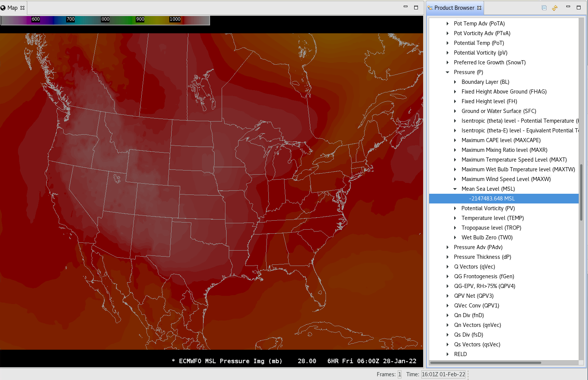Expand the Q Vectors (qVec) product
The image size is (588, 380).
tap(447, 267)
